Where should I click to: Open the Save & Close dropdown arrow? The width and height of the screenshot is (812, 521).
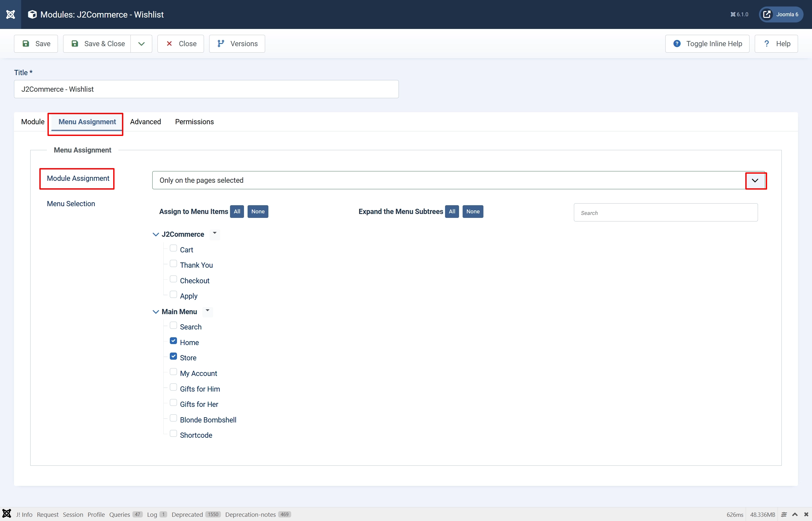pos(142,44)
